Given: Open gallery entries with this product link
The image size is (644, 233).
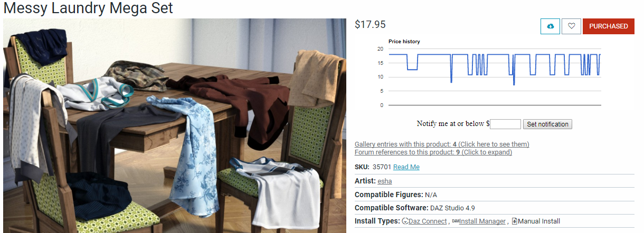Looking at the screenshot, I should coord(442,144).
